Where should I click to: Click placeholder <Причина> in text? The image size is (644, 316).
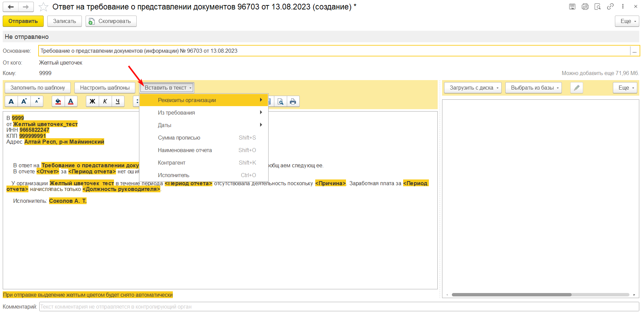click(330, 183)
